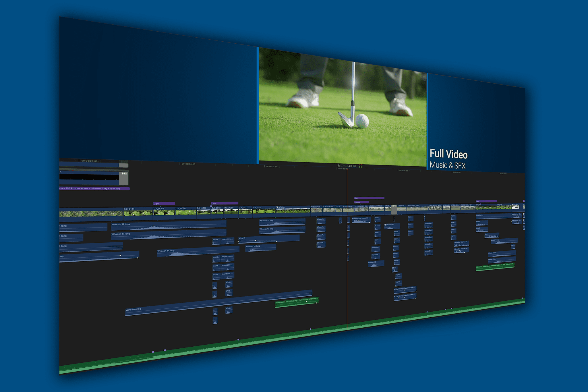Select the Zoom In title clip
The height and width of the screenshot is (392, 588).
[x=361, y=202]
